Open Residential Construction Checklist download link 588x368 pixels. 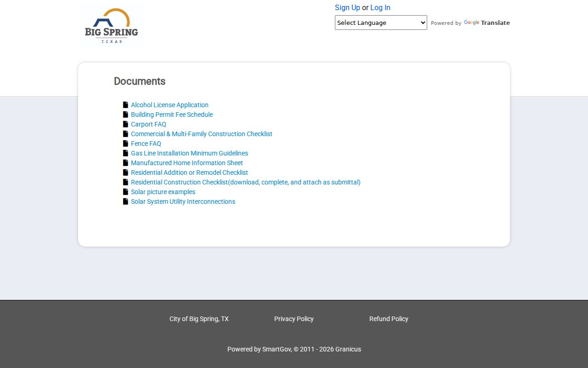click(x=246, y=182)
